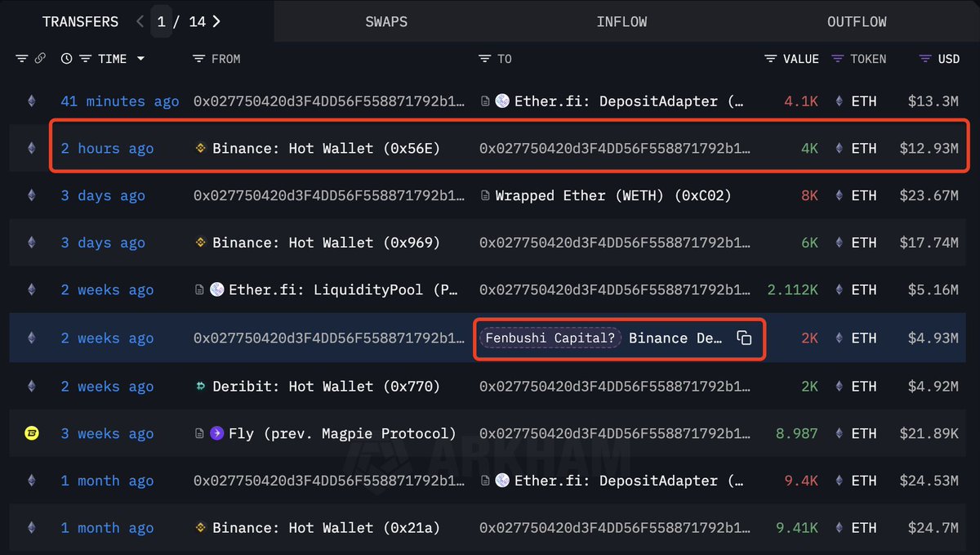Open the 2 hours ago transaction
Image resolution: width=980 pixels, height=555 pixels.
point(107,148)
